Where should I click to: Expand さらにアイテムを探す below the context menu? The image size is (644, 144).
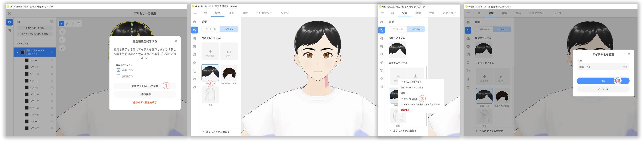(x=404, y=131)
